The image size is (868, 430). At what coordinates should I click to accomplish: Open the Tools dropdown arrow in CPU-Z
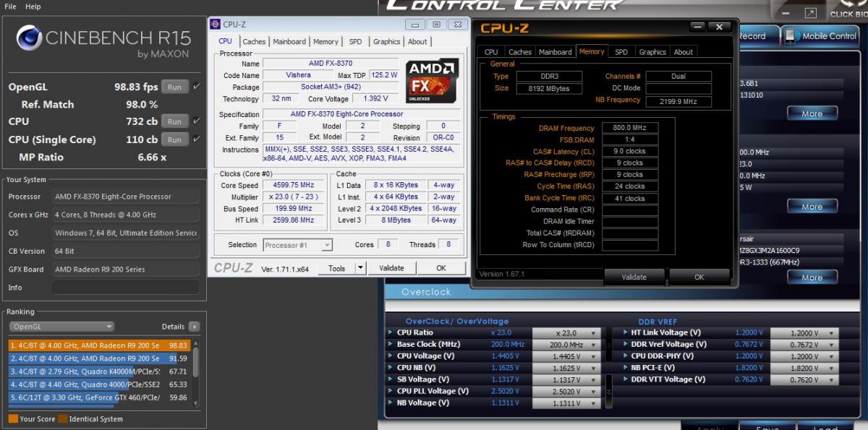pyautogui.click(x=361, y=268)
